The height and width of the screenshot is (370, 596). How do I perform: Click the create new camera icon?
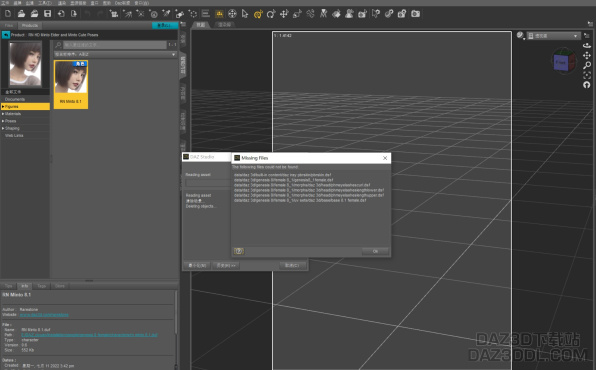(x=114, y=14)
